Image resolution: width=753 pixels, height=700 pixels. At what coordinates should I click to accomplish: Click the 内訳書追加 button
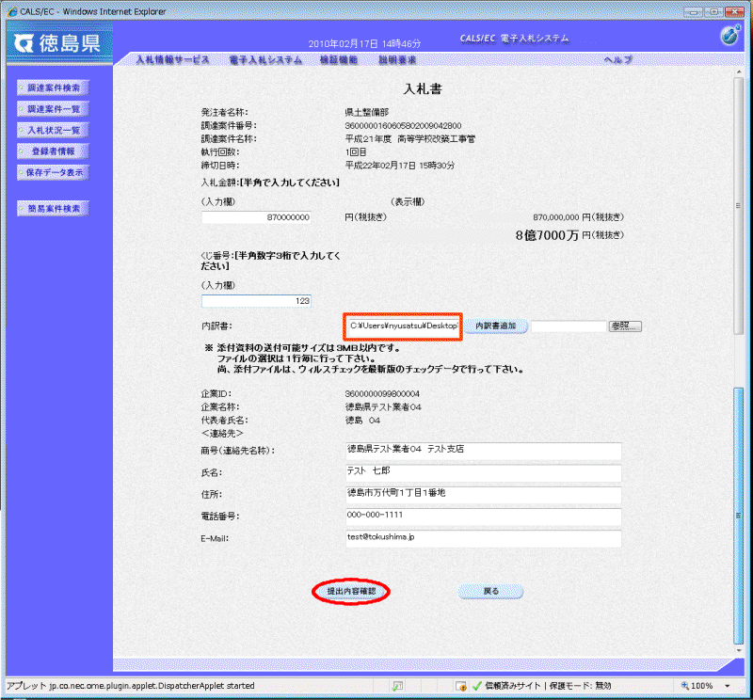[495, 326]
